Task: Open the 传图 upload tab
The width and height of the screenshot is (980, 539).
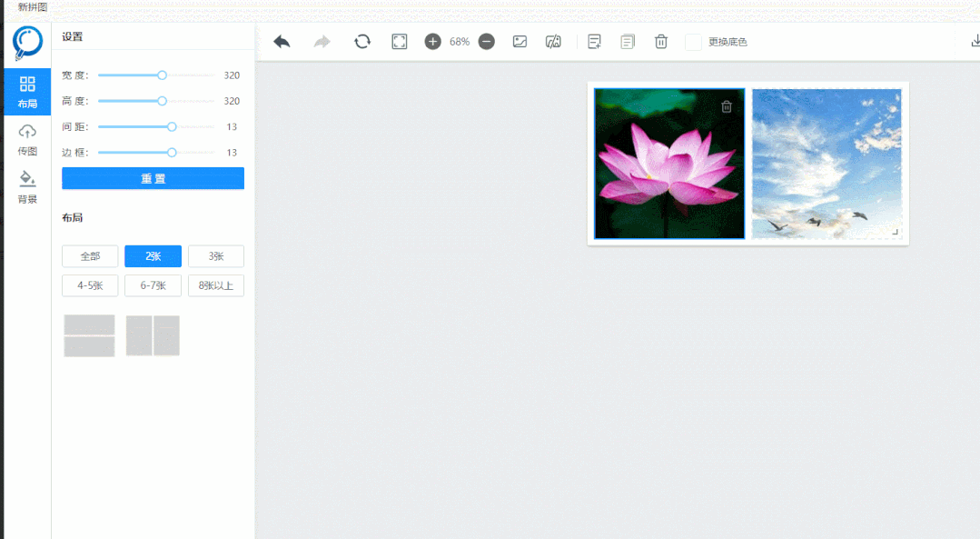Action: [x=27, y=139]
